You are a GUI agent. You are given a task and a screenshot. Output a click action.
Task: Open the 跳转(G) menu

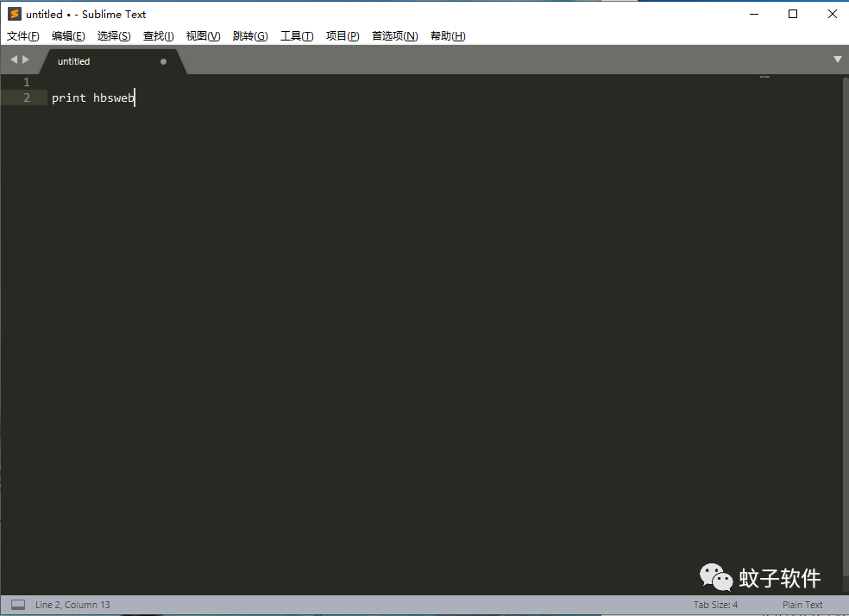pos(250,36)
